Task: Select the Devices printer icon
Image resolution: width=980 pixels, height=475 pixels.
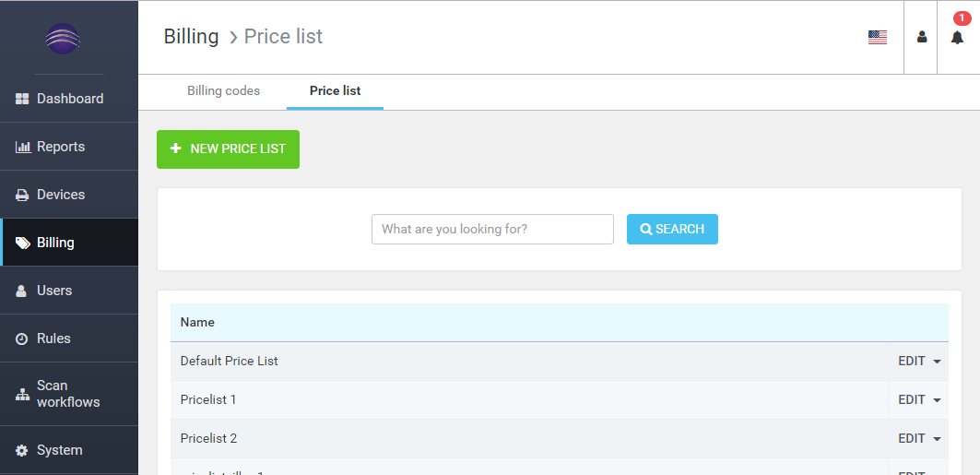Action: tap(22, 195)
